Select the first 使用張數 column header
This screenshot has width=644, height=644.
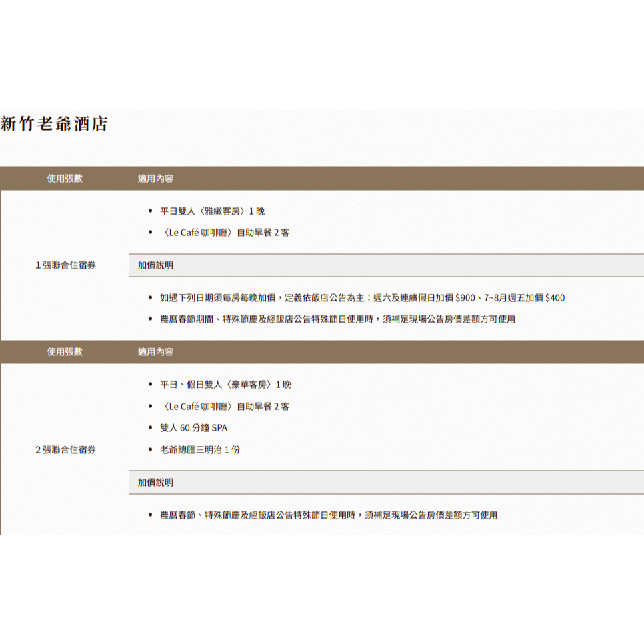63,178
